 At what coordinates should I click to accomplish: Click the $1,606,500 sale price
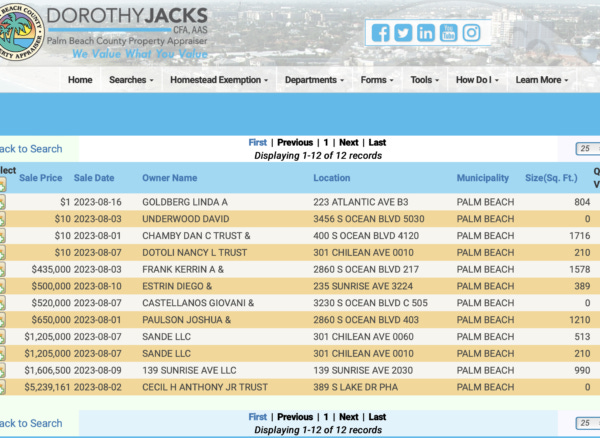click(x=47, y=370)
